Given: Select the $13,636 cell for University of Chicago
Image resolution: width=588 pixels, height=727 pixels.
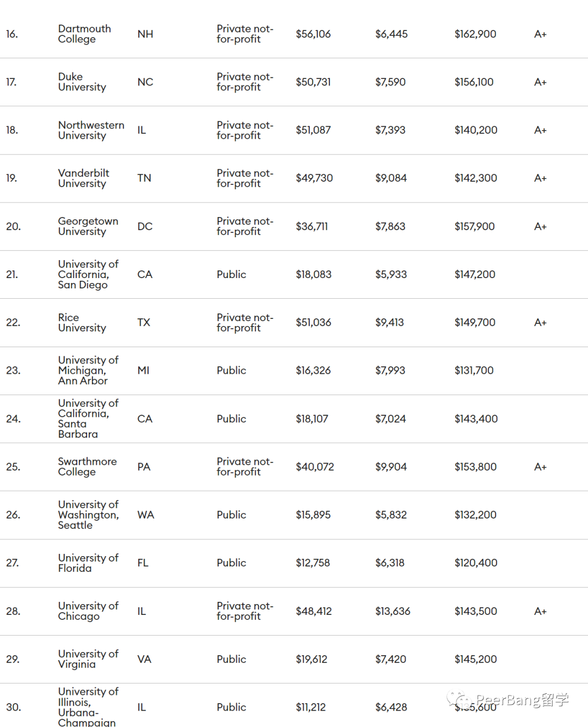Looking at the screenshot, I should click(x=393, y=611).
